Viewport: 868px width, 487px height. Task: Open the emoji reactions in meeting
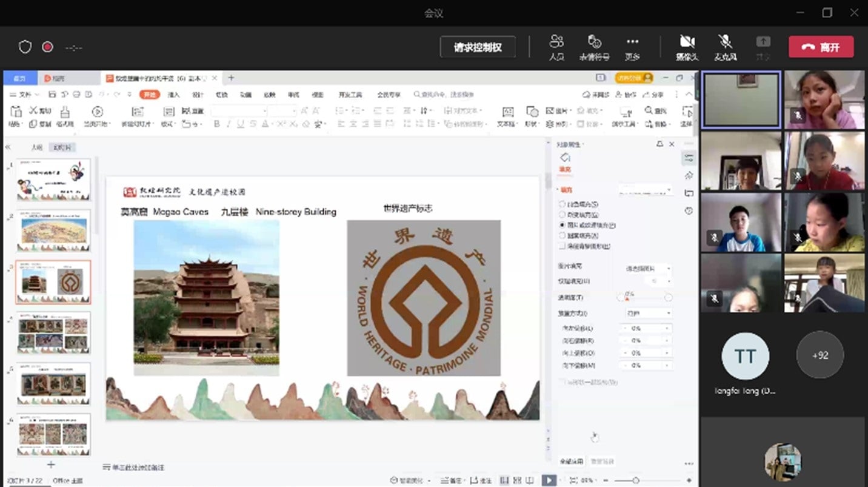click(595, 47)
